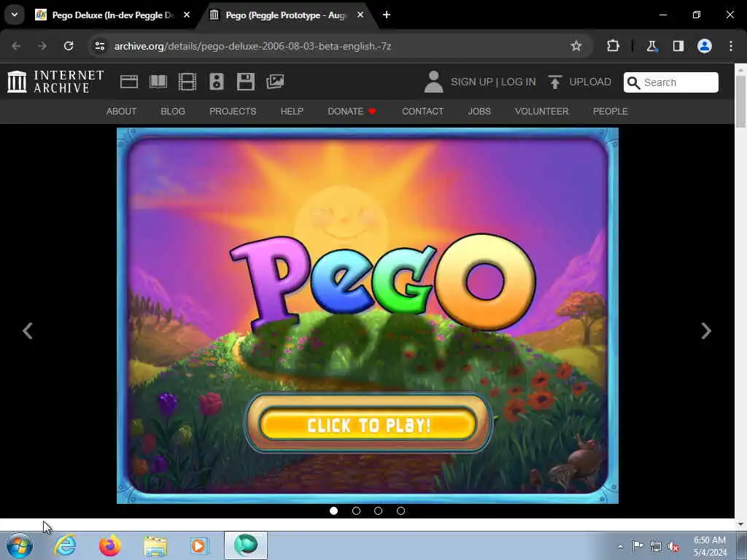
Task: Click the user avatar icon
Action: tap(433, 82)
